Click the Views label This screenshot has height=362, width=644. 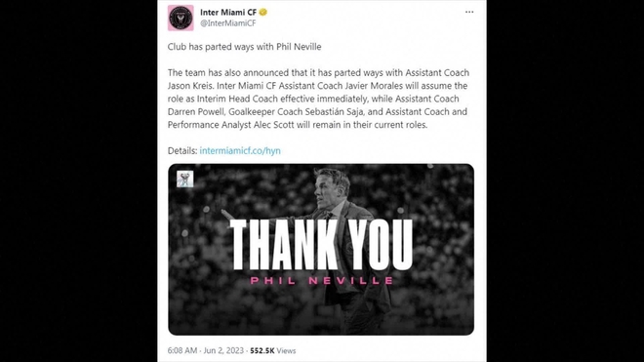point(286,350)
